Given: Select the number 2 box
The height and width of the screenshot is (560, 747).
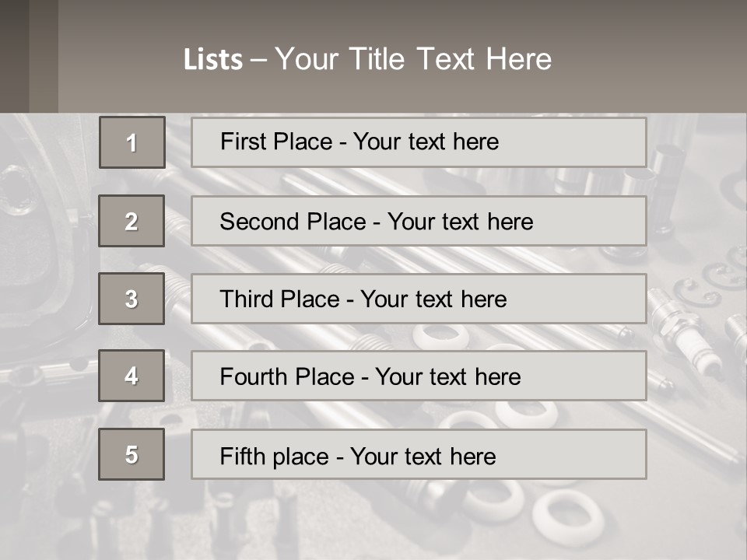Looking at the screenshot, I should (132, 221).
